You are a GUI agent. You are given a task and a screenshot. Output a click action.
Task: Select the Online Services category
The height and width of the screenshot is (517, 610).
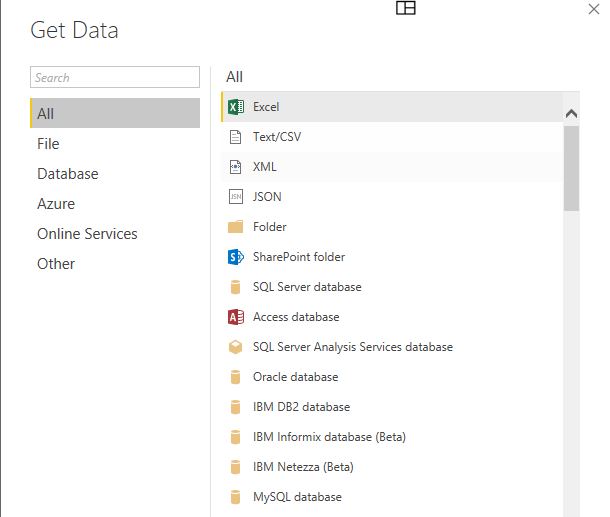(87, 234)
